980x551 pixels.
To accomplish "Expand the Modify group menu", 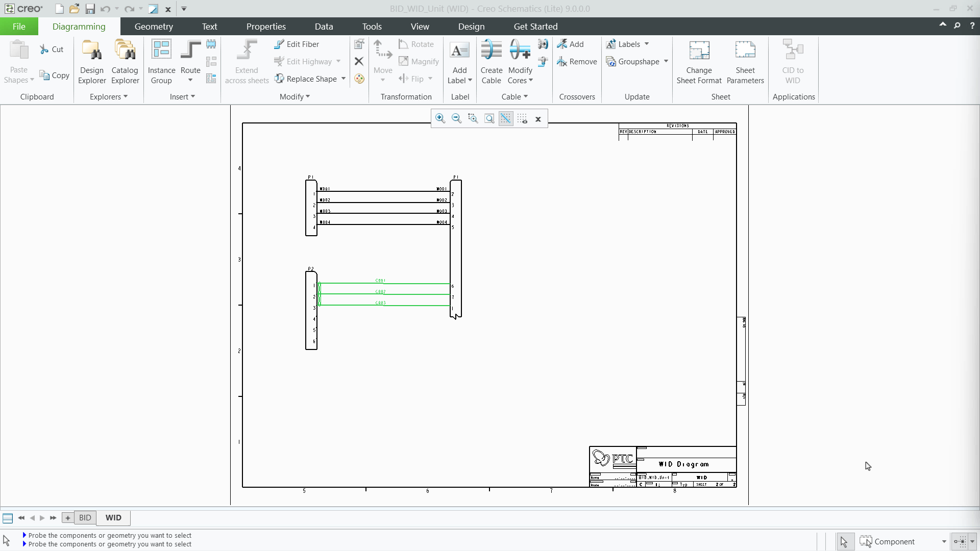I will tap(295, 97).
